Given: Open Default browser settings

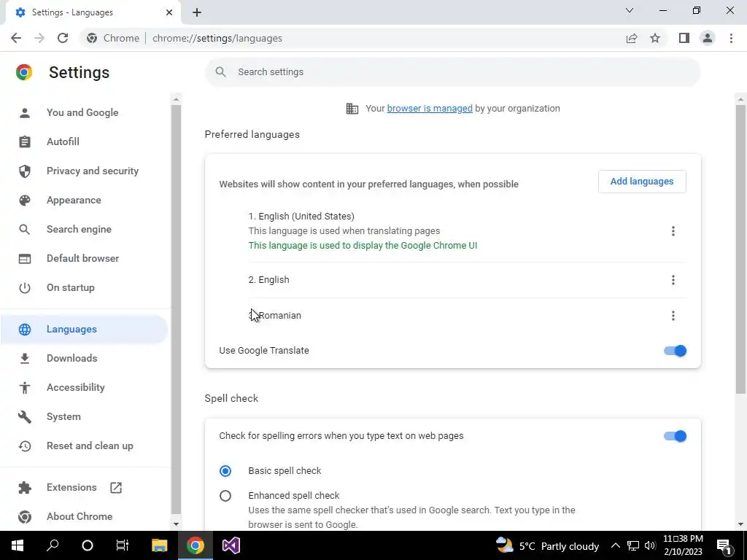Looking at the screenshot, I should coord(83,258).
